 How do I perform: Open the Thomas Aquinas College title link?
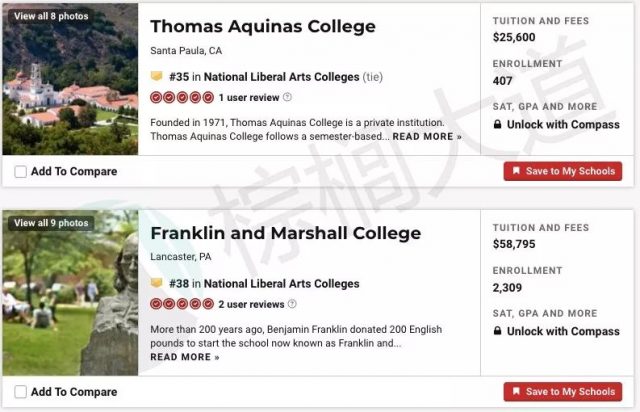point(263,27)
